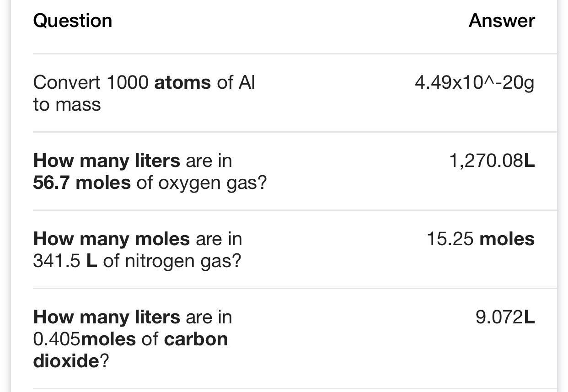The width and height of the screenshot is (568, 392).
Task: Click the answer 15.25 moles
Action: (x=481, y=239)
